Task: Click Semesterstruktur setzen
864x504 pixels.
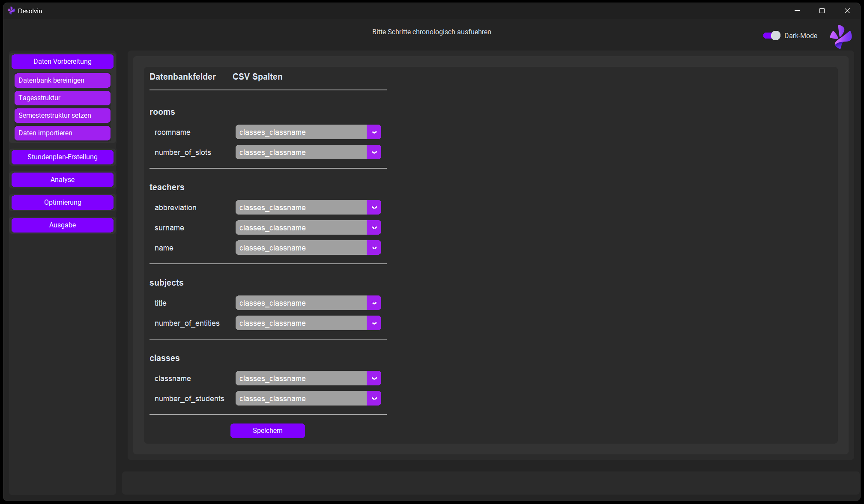Action: 63,116
